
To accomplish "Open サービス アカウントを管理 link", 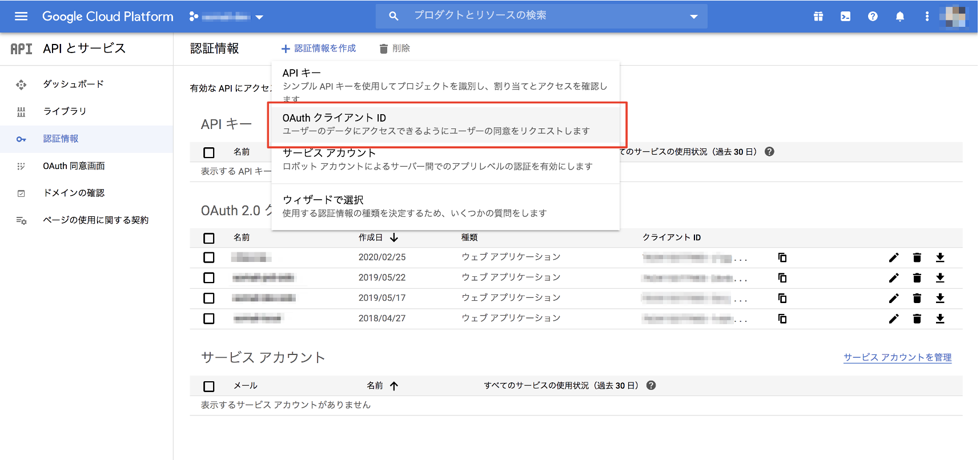I will click(x=897, y=357).
